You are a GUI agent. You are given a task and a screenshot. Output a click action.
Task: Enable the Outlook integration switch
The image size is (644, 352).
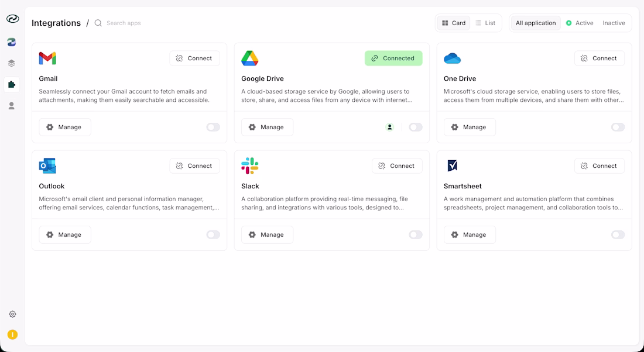pyautogui.click(x=213, y=234)
